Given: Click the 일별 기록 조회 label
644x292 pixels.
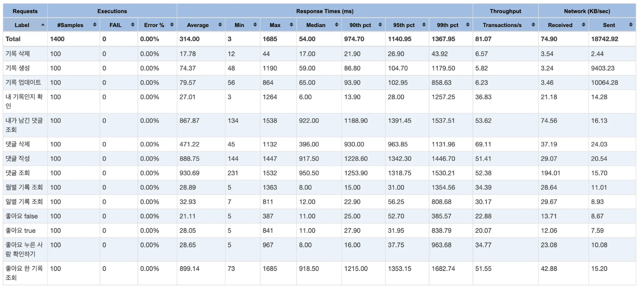Looking at the screenshot, I should 24,202.
